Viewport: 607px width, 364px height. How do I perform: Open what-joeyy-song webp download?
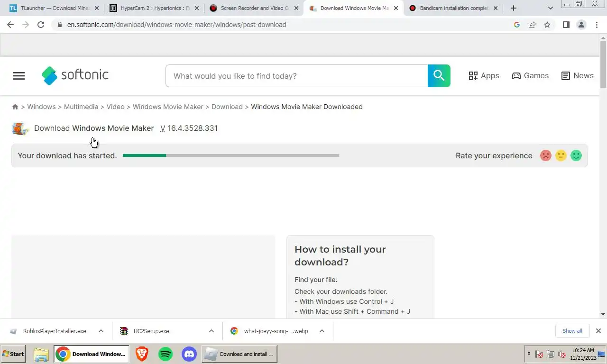click(270, 331)
